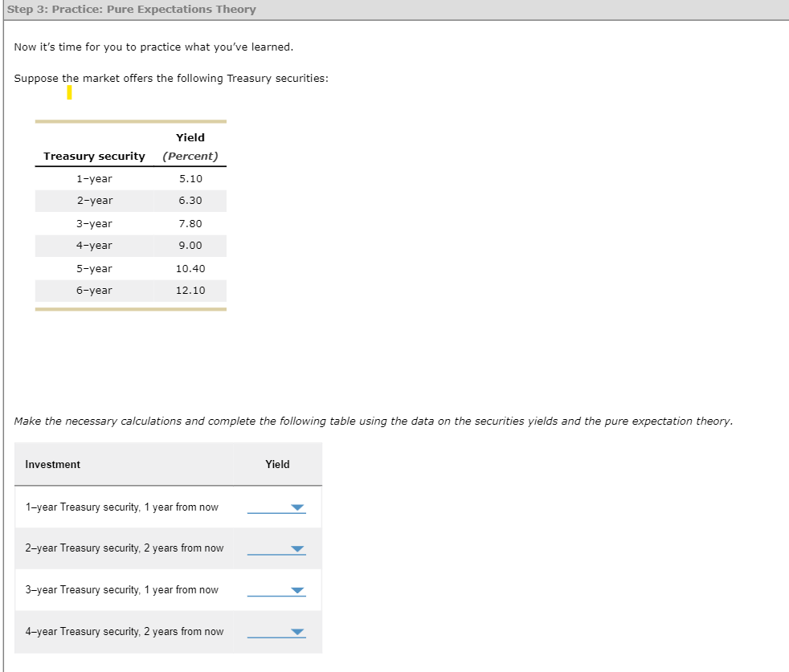This screenshot has width=789, height=672.
Task: Click the yellow highlight marker below the intro text
Action: 70,92
